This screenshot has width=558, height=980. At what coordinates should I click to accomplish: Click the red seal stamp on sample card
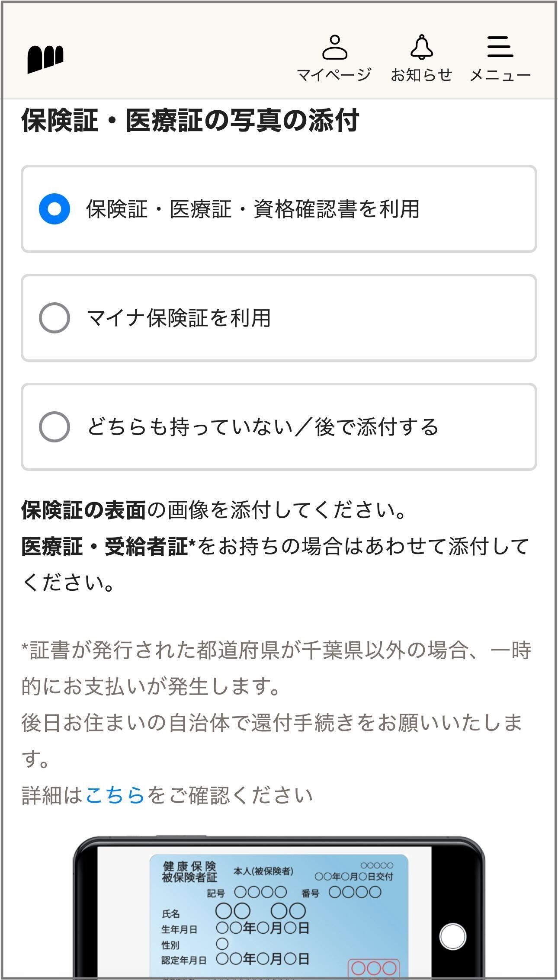[x=374, y=968]
